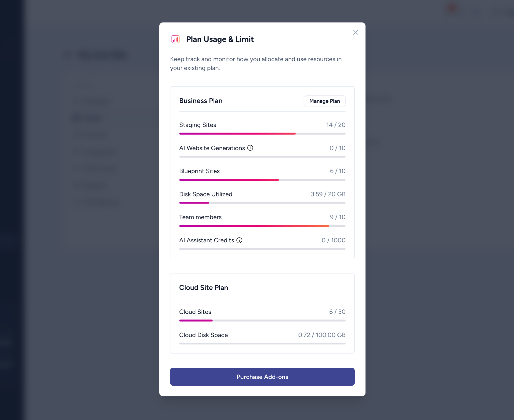Click the bar chart icon beside the title
Viewport: 514px width, 420px height.
point(175,39)
